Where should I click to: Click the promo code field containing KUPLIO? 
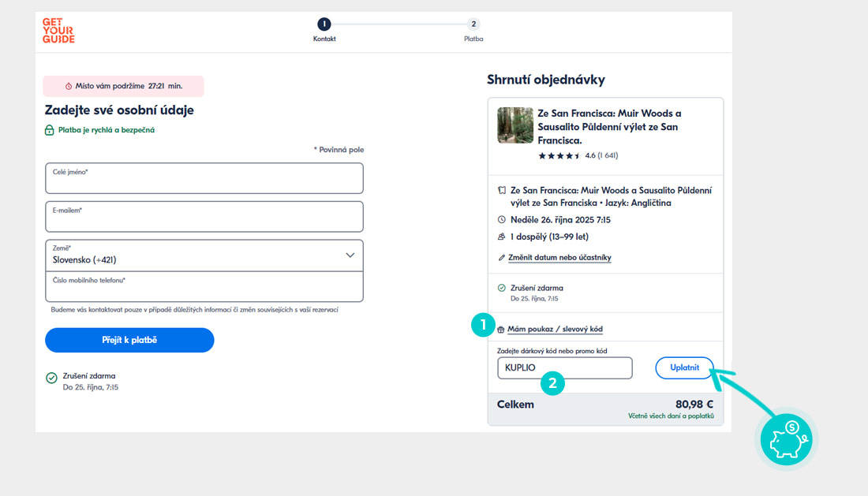[x=564, y=367]
